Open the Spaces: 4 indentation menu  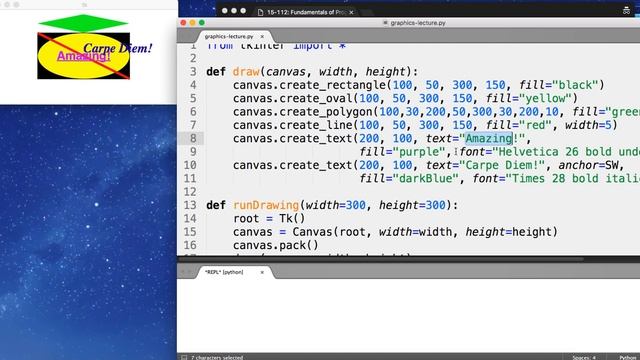point(584,358)
